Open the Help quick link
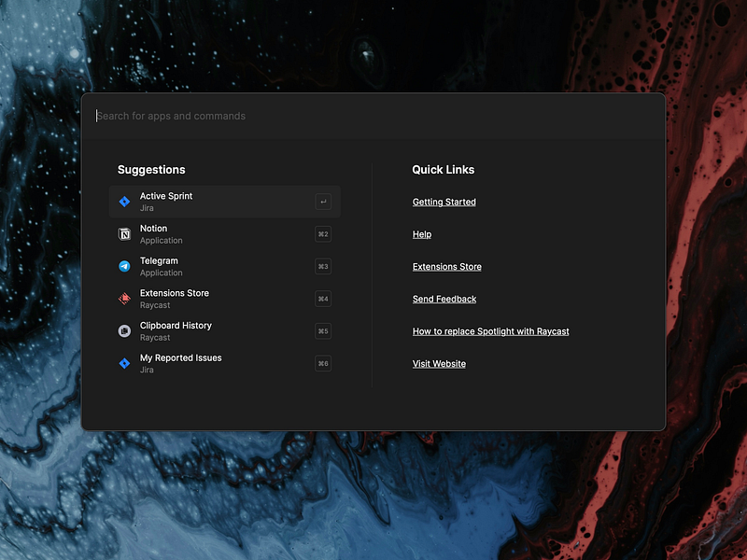Screen dimensions: 747x560 422,234
